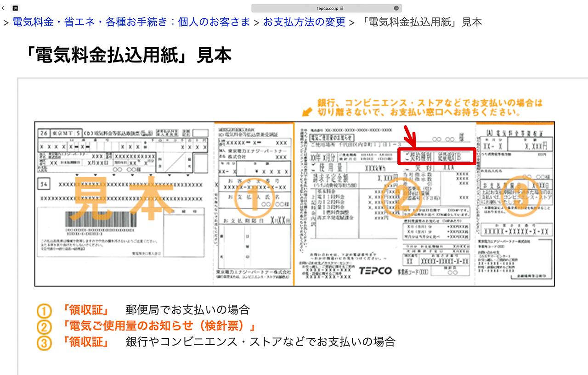Open the BI tab icon beside back arrow
The width and height of the screenshot is (588, 375).
point(15,8)
